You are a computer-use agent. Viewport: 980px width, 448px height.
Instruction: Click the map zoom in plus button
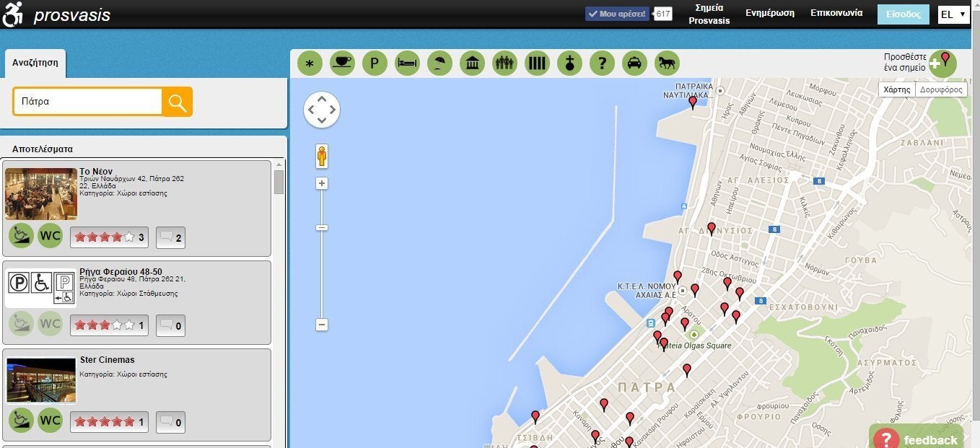(322, 183)
